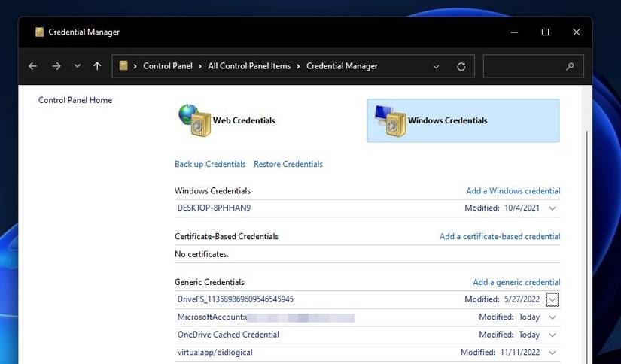Refresh the Credential Manager view

461,66
